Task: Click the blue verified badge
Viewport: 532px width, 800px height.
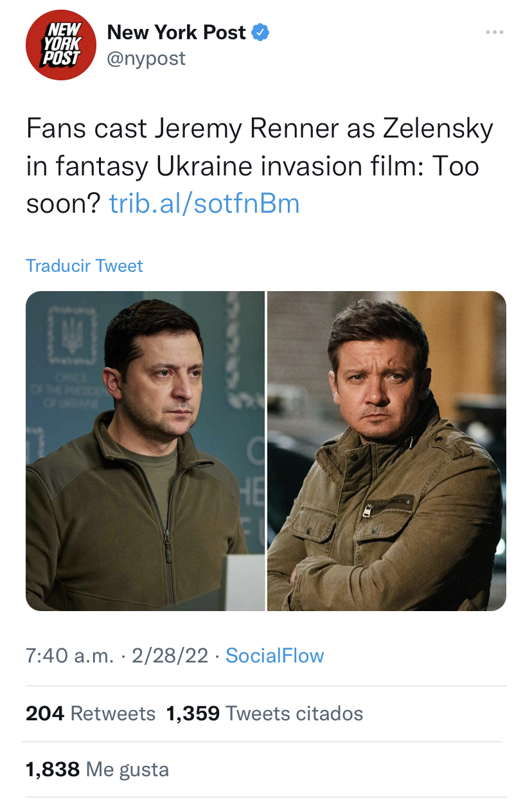Action: (x=260, y=33)
